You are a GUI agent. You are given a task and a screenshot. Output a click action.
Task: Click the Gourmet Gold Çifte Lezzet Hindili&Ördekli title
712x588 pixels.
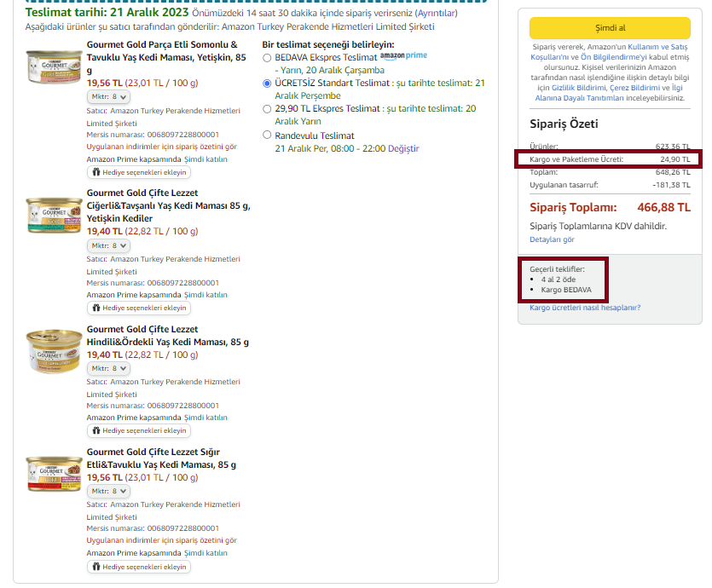(x=168, y=336)
